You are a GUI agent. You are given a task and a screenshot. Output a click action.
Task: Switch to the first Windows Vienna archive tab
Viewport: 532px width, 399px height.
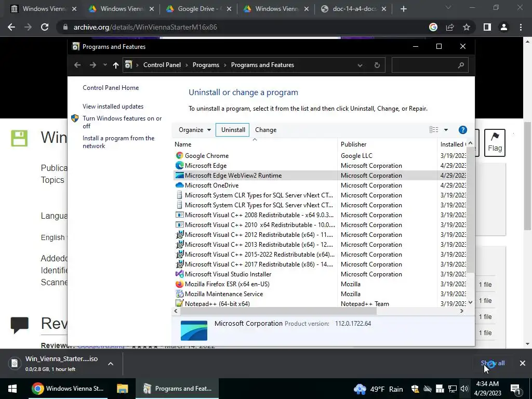[x=44, y=9]
